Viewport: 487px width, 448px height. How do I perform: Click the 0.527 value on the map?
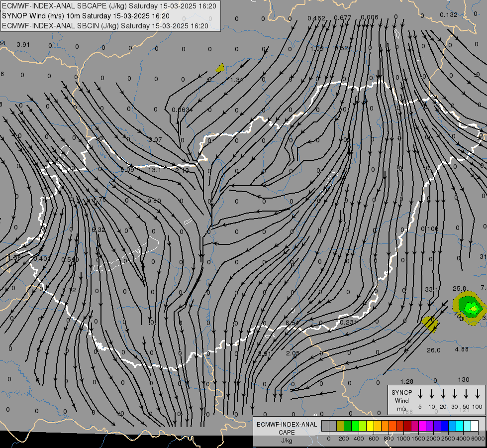343,48
